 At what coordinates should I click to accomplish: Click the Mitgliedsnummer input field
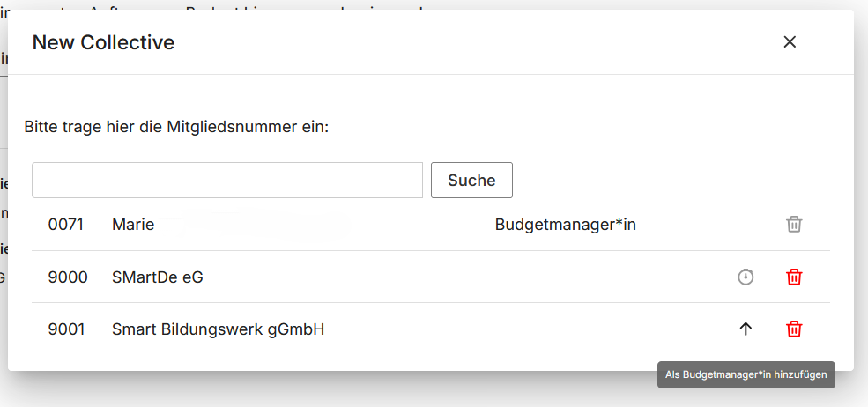click(227, 180)
